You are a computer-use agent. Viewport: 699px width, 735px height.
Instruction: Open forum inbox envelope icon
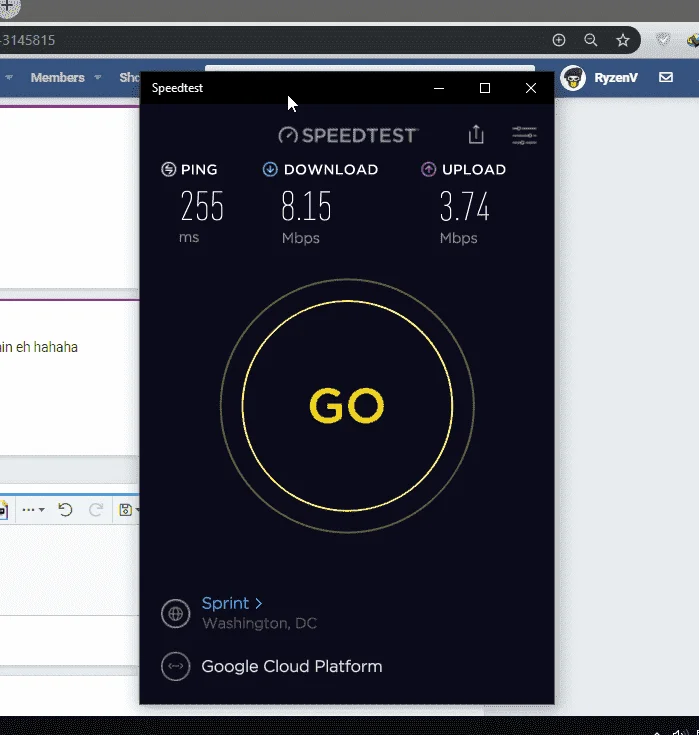(x=666, y=77)
